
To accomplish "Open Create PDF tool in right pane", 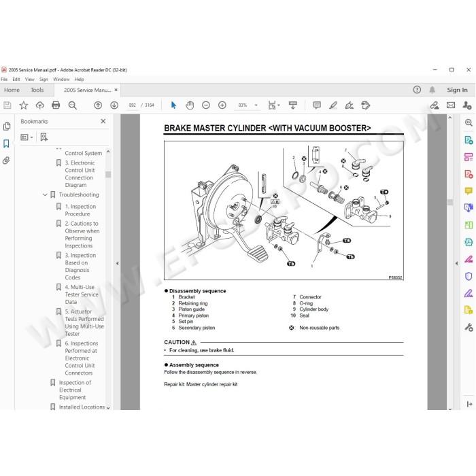I will pyautogui.click(x=469, y=174).
